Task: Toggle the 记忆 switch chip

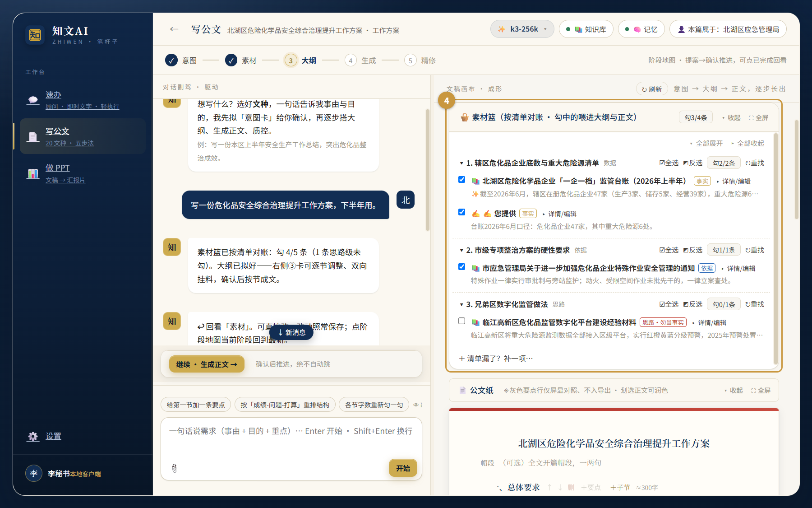Action: point(641,29)
